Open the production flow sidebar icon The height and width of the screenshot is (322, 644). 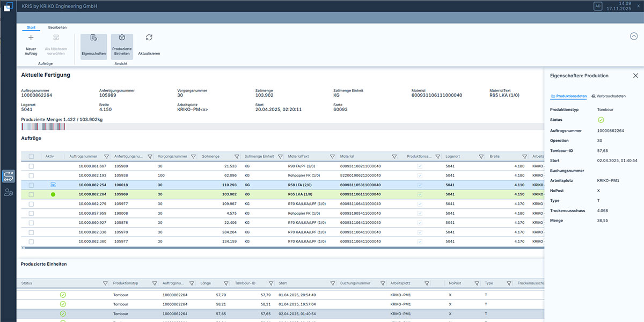[x=8, y=176]
